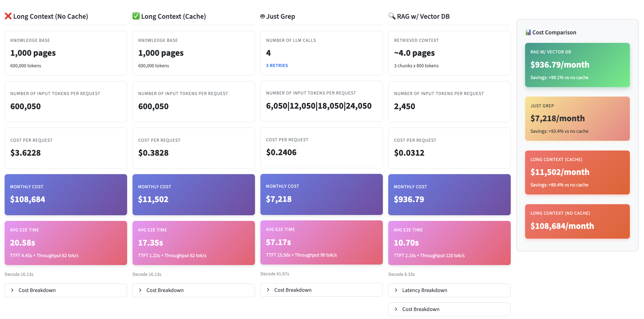Click the chevron on the Just Grep Cost Breakdown
Screen dimensions: 644x319
[x=268, y=290]
